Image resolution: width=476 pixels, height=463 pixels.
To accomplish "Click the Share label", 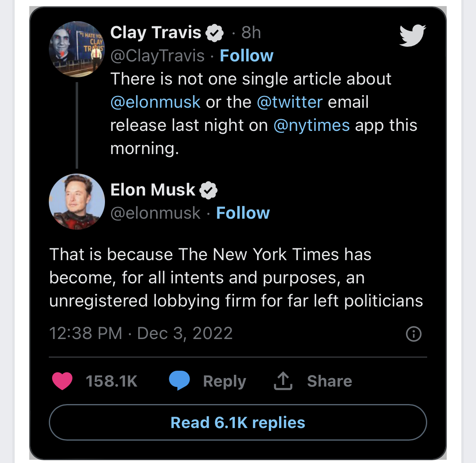I will [x=329, y=381].
